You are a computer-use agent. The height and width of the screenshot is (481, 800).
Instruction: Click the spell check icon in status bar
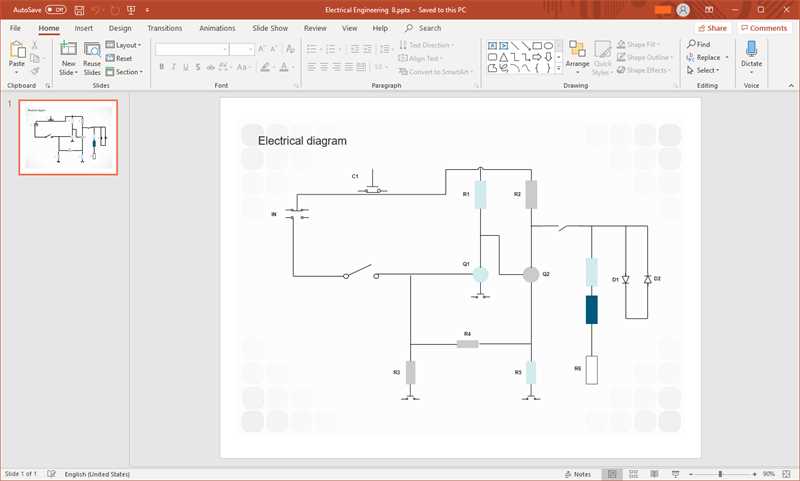click(51, 474)
